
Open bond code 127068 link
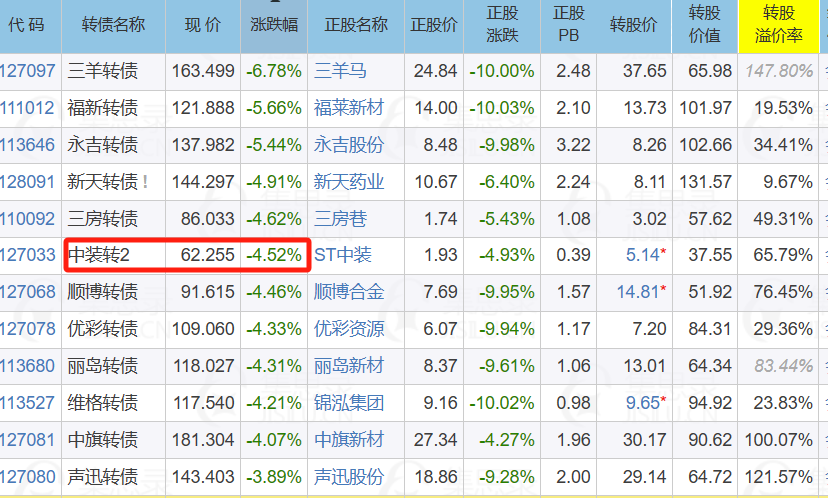tap(27, 292)
